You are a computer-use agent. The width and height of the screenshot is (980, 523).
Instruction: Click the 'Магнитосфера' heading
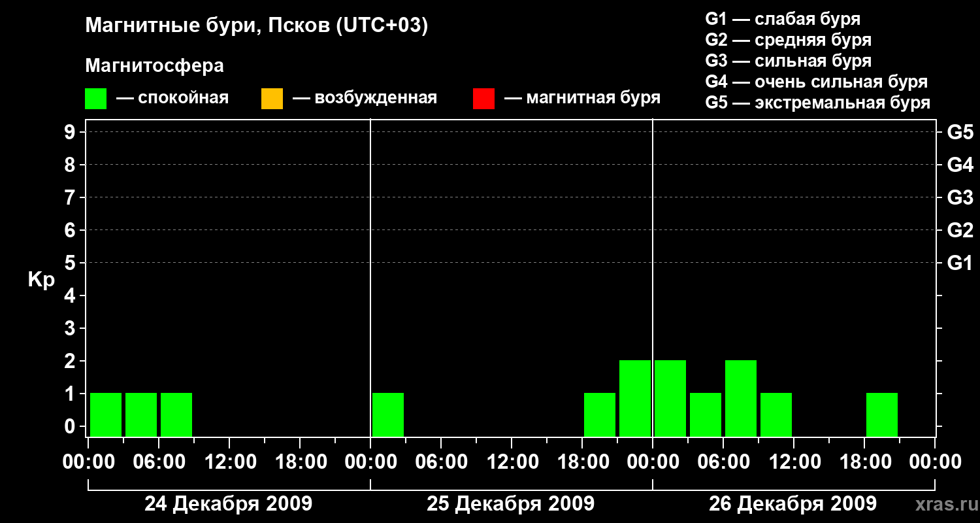pyautogui.click(x=154, y=66)
